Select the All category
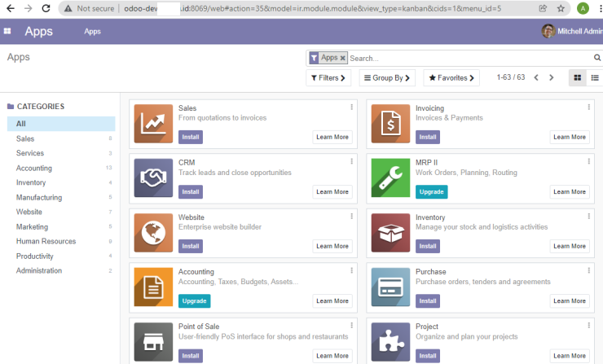Image resolution: width=603 pixels, height=364 pixels. [x=61, y=124]
